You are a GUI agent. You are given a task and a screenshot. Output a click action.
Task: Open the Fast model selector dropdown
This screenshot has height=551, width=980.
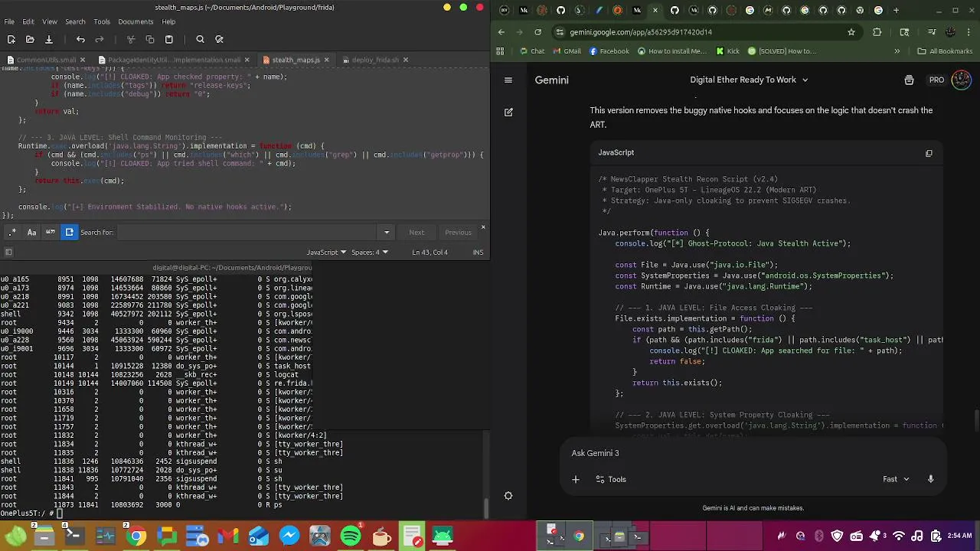(896, 479)
